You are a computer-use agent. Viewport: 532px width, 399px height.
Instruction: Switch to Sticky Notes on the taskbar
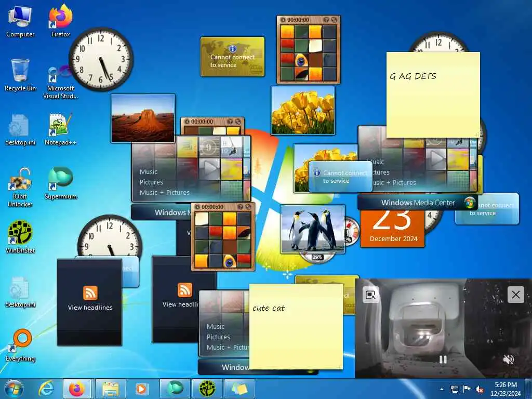[x=239, y=389]
